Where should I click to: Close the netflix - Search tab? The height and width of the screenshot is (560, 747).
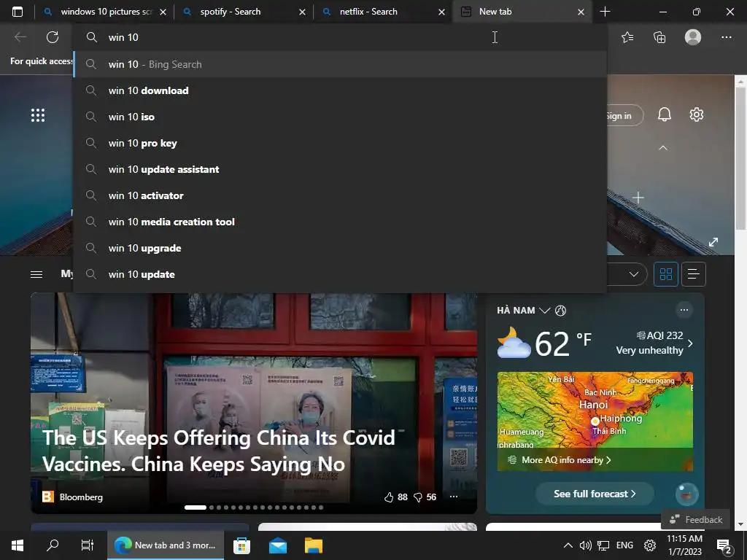pos(441,12)
